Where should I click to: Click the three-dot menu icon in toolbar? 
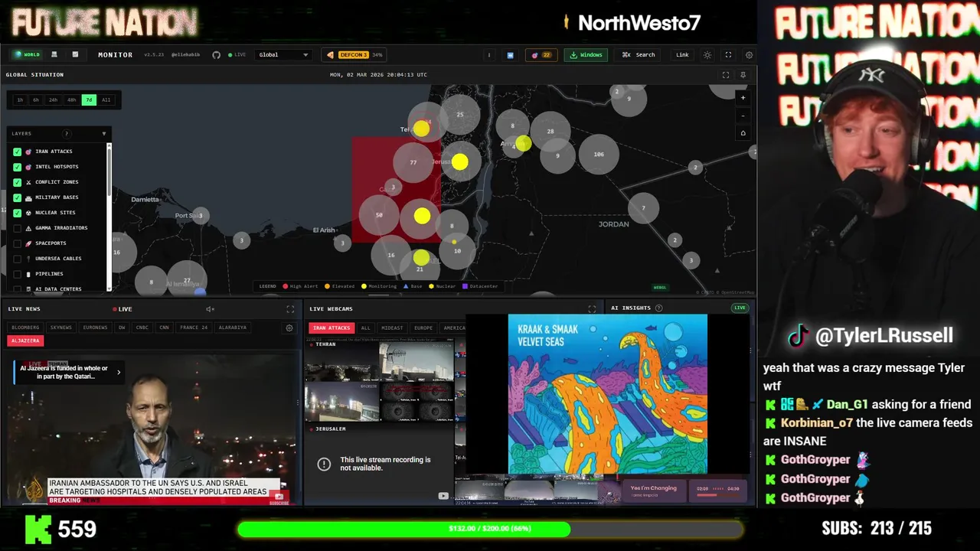click(488, 55)
